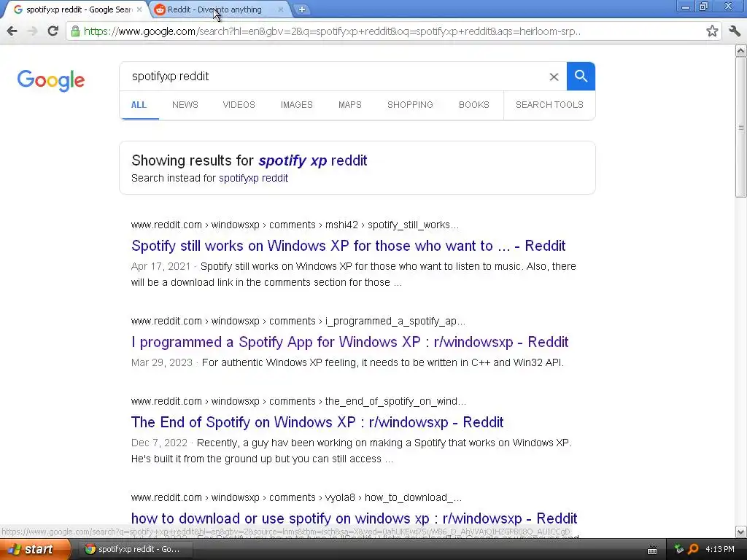Open the VIDEOS results tab
This screenshot has height=560, width=747.
click(239, 105)
